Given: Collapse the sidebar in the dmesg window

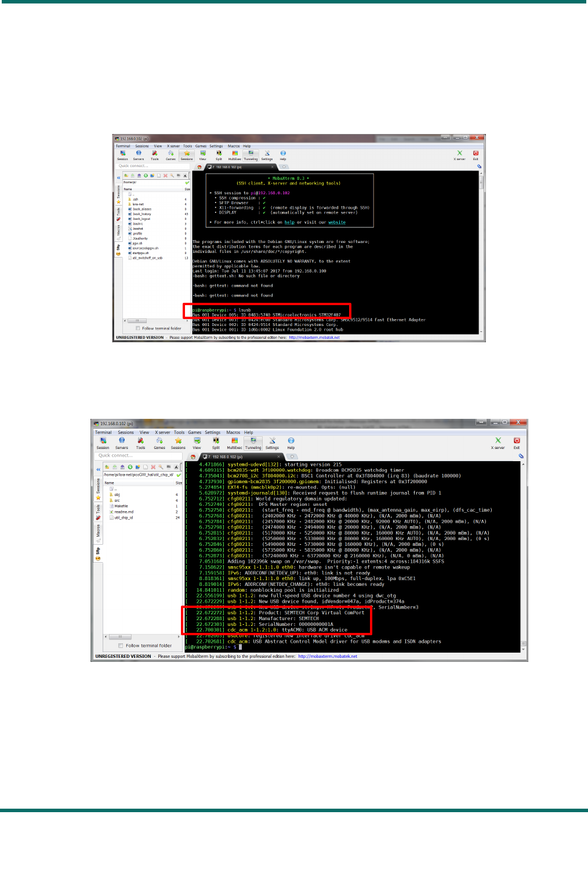Looking at the screenshot, I should [98, 469].
